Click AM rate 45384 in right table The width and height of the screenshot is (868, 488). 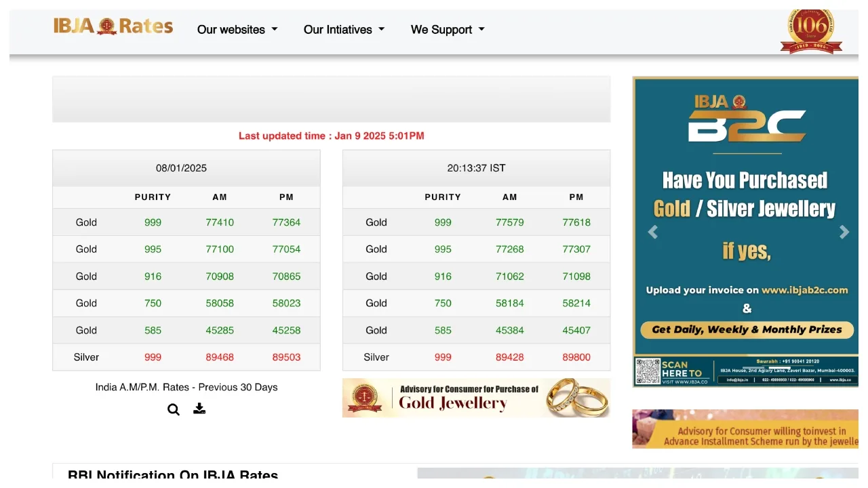tap(510, 331)
